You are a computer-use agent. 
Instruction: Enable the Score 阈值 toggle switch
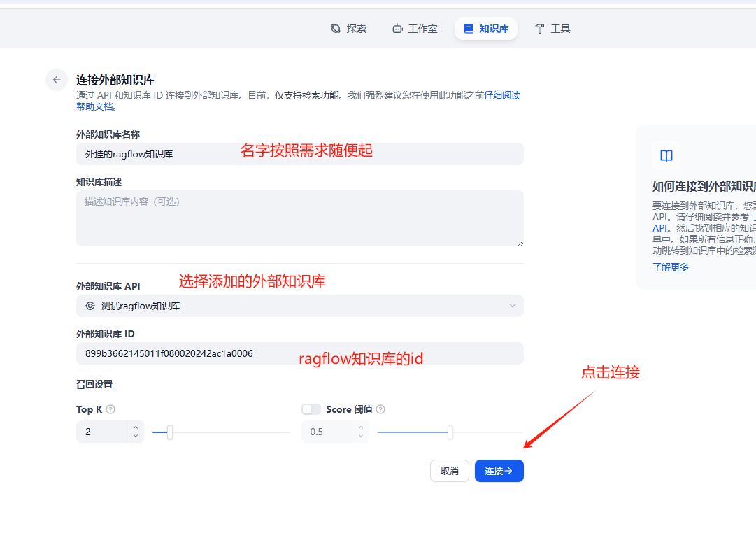pos(311,409)
